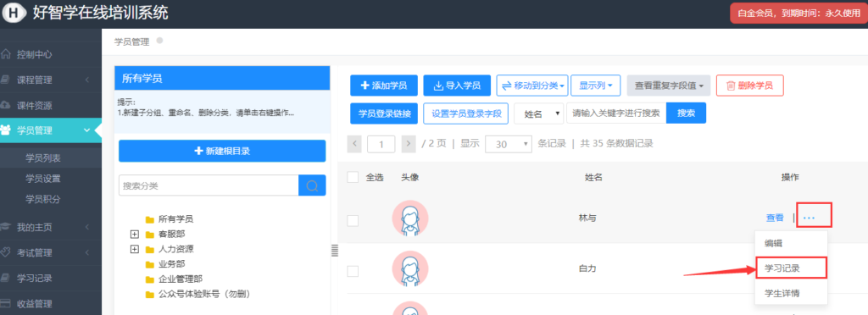868x315 pixels.
Task: Click the 姓名 column header
Action: pyautogui.click(x=593, y=177)
